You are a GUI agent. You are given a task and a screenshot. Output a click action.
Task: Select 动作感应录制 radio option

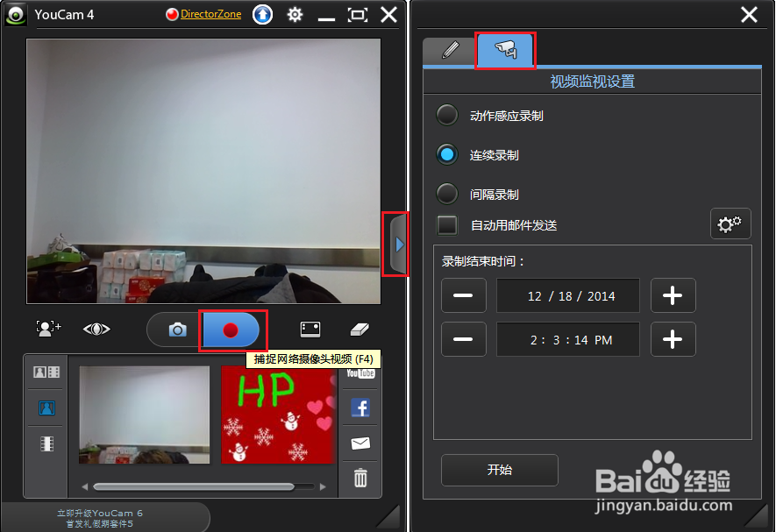pos(447,116)
